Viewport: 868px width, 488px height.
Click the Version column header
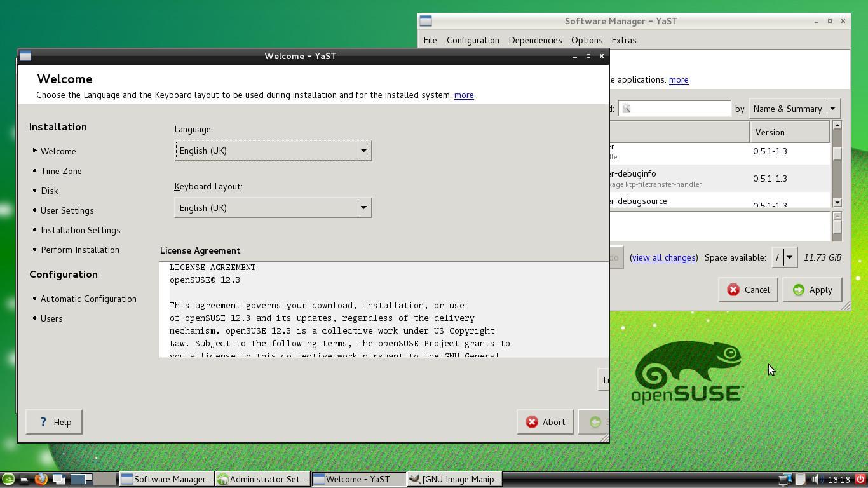[790, 132]
